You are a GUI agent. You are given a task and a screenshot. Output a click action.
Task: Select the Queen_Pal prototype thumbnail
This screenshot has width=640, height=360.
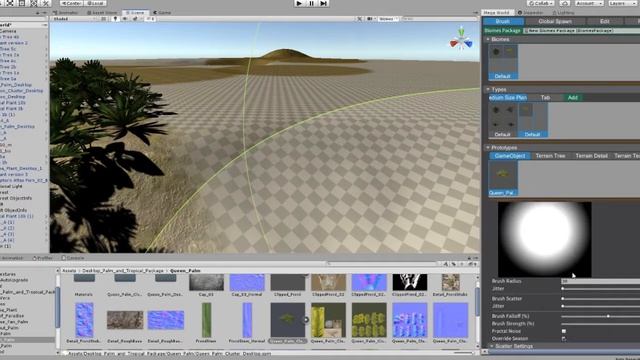503,178
